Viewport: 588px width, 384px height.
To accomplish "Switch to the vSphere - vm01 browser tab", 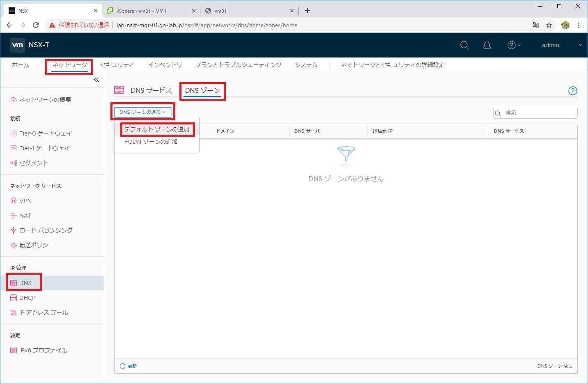I will coord(150,11).
